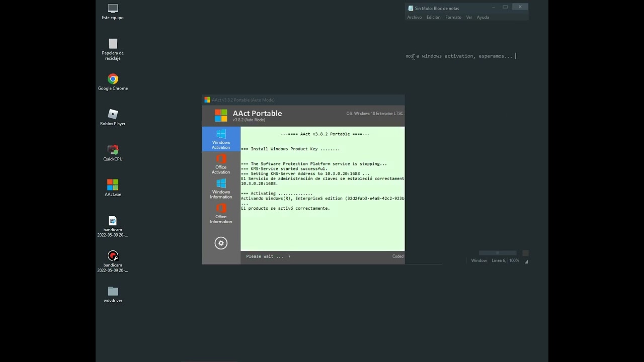Click the 100% zoom status entry
Screen dimensions: 644x362
[x=514, y=260]
